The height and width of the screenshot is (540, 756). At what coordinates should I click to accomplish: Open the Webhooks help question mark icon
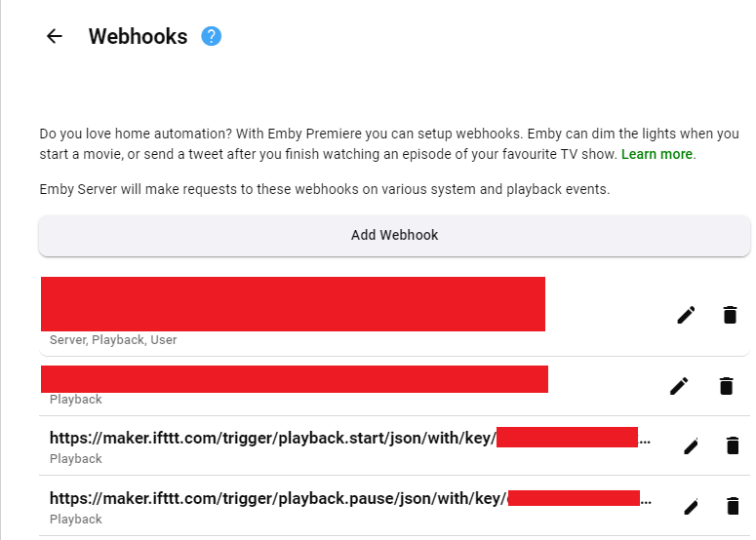211,36
